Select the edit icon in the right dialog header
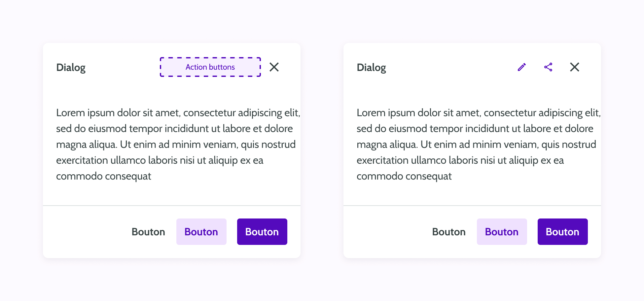 pos(522,67)
